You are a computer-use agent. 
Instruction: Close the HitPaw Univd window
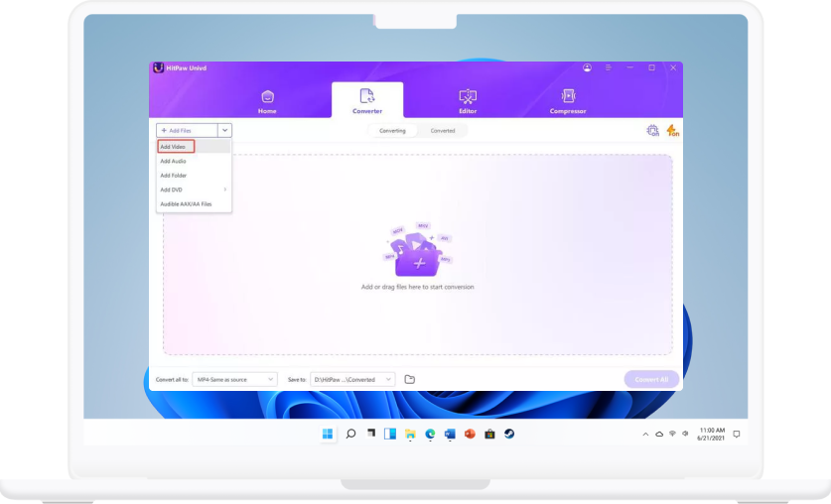[x=673, y=67]
